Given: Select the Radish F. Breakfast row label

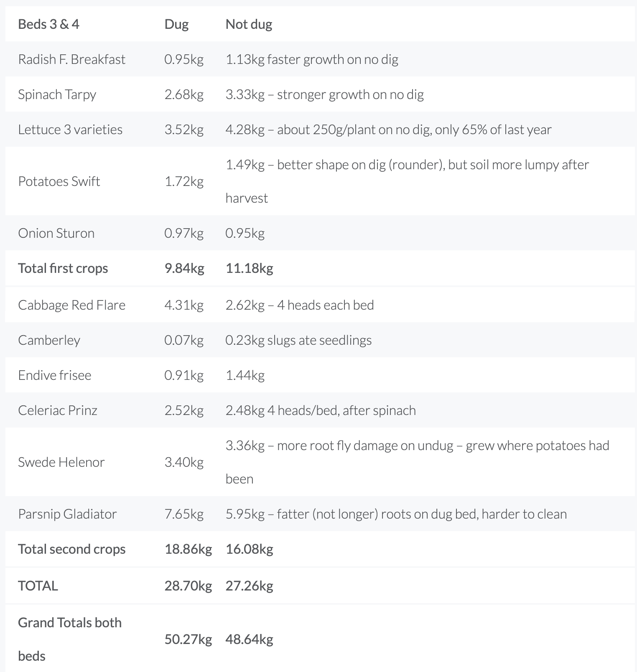Looking at the screenshot, I should click(71, 59).
